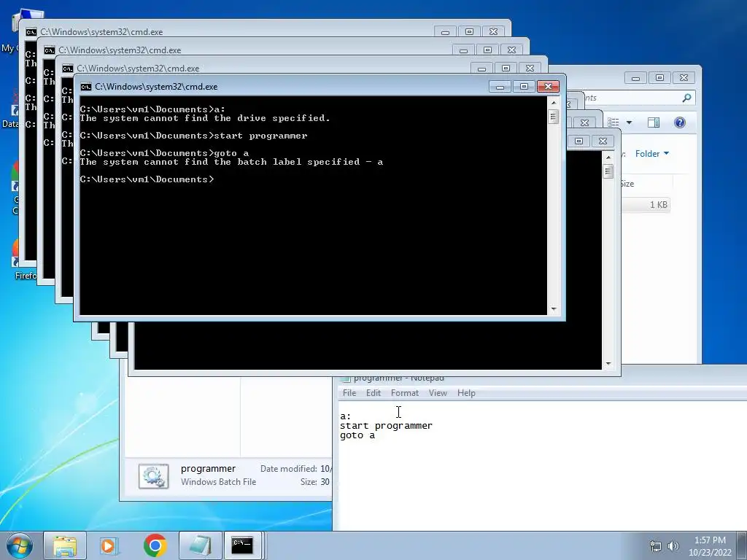The height and width of the screenshot is (560, 747).
Task: Click the 'a:' line in Notepad
Action: 345,416
